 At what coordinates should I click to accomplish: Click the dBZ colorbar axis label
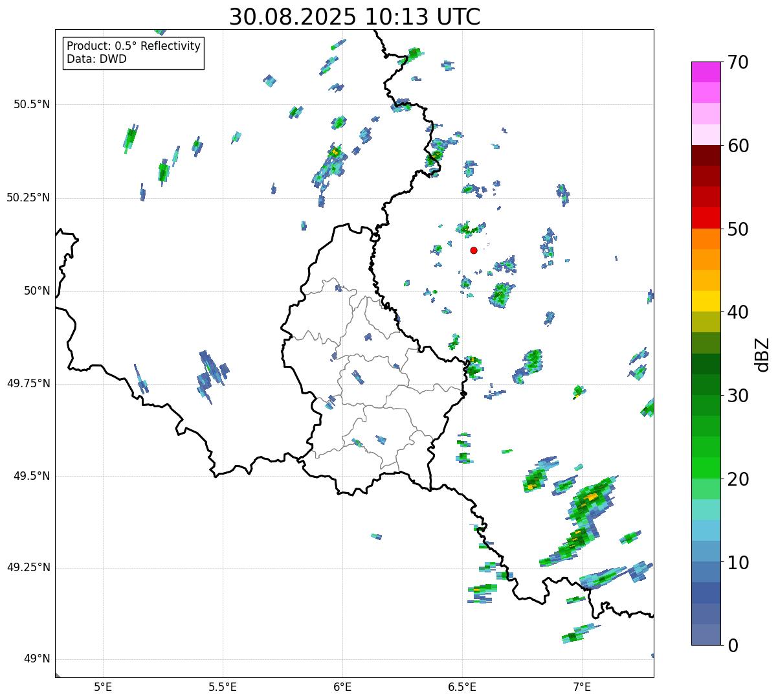pyautogui.click(x=762, y=354)
